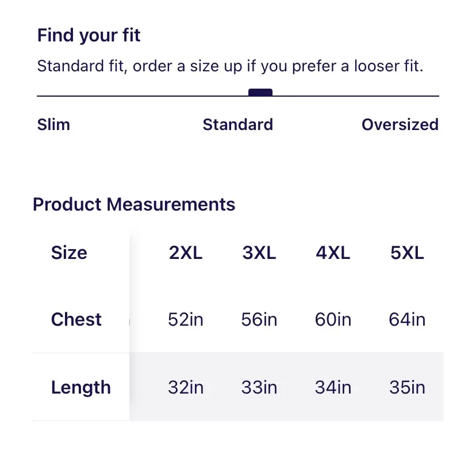Click the 2XL size column header
Image resolution: width=476 pixels, height=454 pixels.
tap(186, 253)
